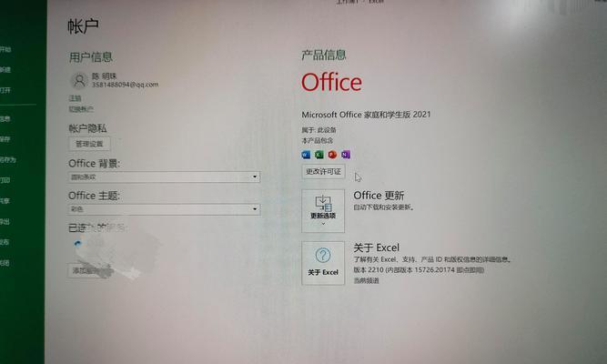The width and height of the screenshot is (607, 364).
Task: Open the 更新选项 update options button
Action: coord(323,211)
